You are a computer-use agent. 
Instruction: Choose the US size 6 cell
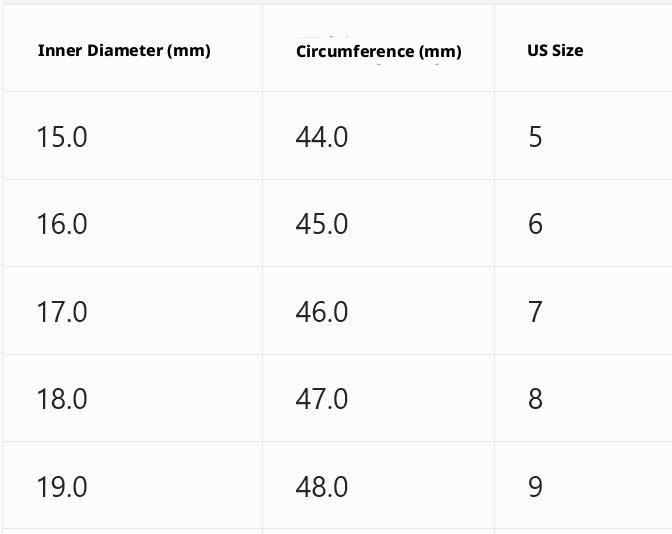point(535,223)
